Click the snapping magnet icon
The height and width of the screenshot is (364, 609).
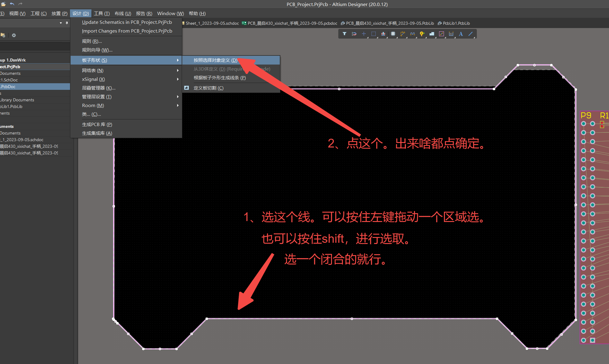[354, 34]
